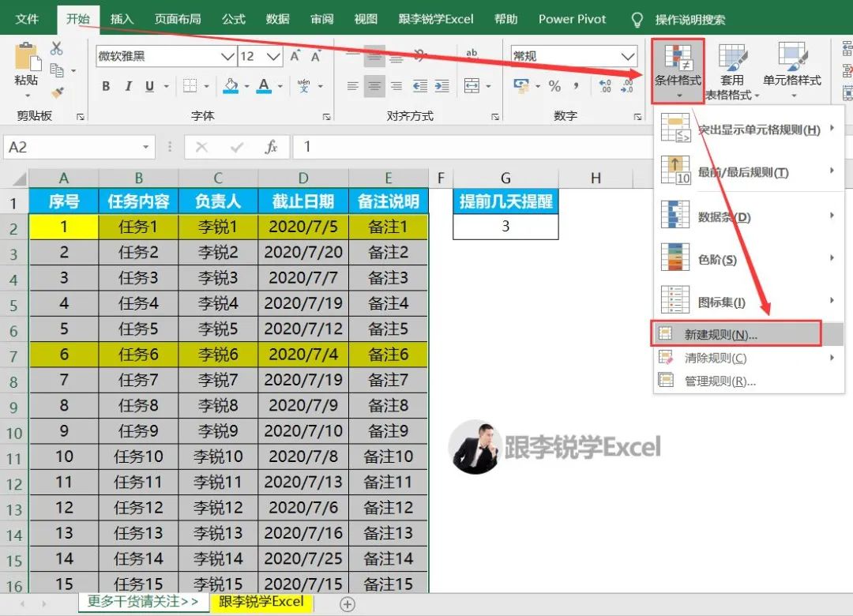This screenshot has width=853, height=616.
Task: Switch to the Power Pivot tab
Action: pos(573,20)
